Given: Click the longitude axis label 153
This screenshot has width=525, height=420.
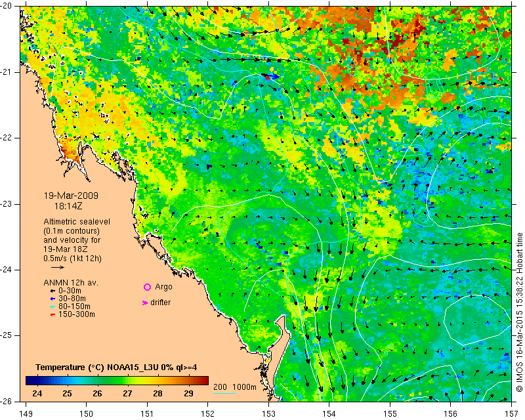Looking at the screenshot, I should pos(268,414).
